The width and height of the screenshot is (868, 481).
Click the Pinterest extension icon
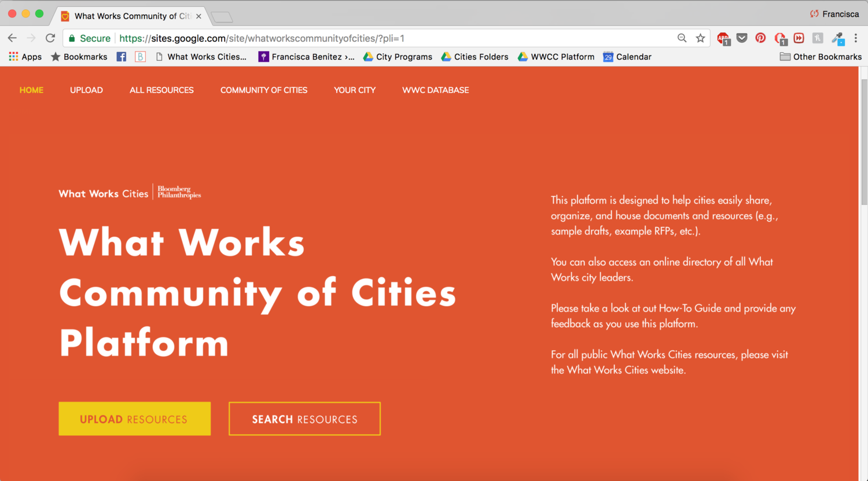point(760,38)
